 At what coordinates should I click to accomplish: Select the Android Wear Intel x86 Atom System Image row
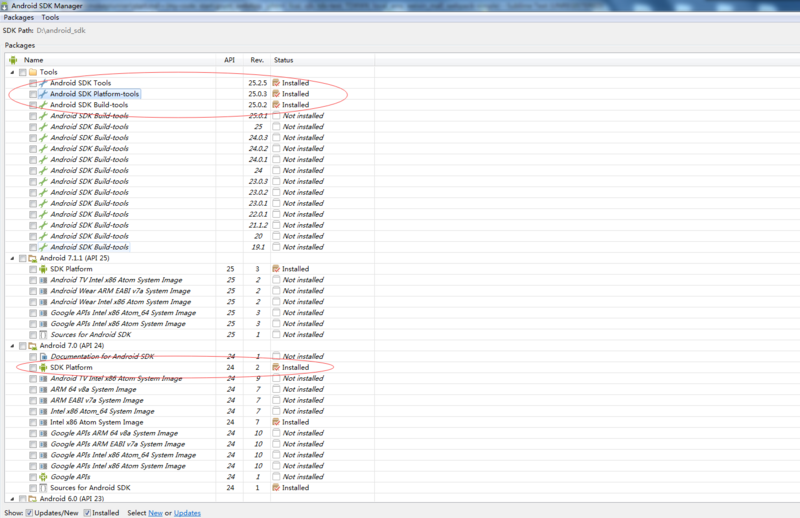[190, 302]
